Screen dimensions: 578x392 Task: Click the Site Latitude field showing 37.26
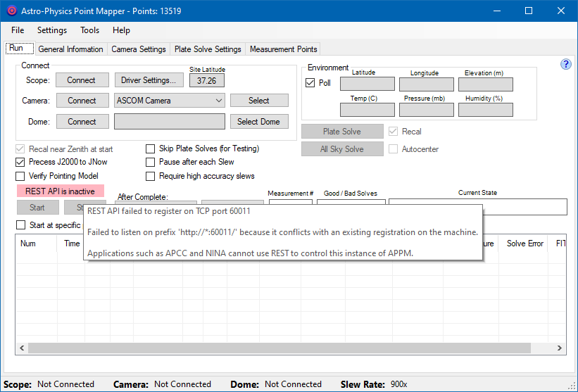click(207, 81)
